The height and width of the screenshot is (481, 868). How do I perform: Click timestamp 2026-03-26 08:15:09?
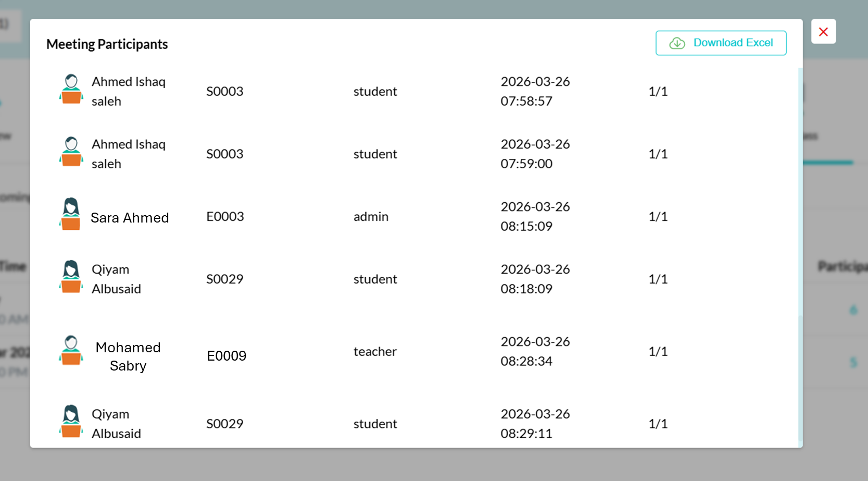pyautogui.click(x=535, y=216)
